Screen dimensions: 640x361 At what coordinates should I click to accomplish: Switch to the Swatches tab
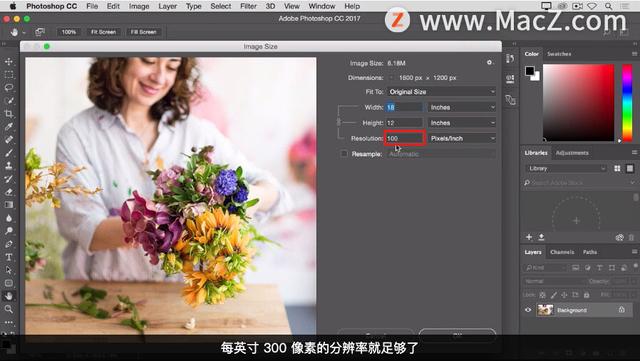pyautogui.click(x=559, y=54)
